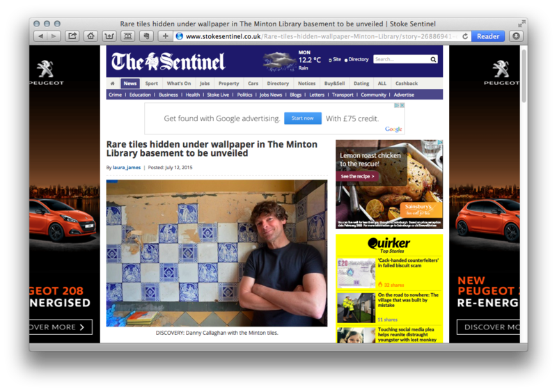The width and height of the screenshot is (557, 392).
Task: Open the Property tab in navigation
Action: point(228,83)
